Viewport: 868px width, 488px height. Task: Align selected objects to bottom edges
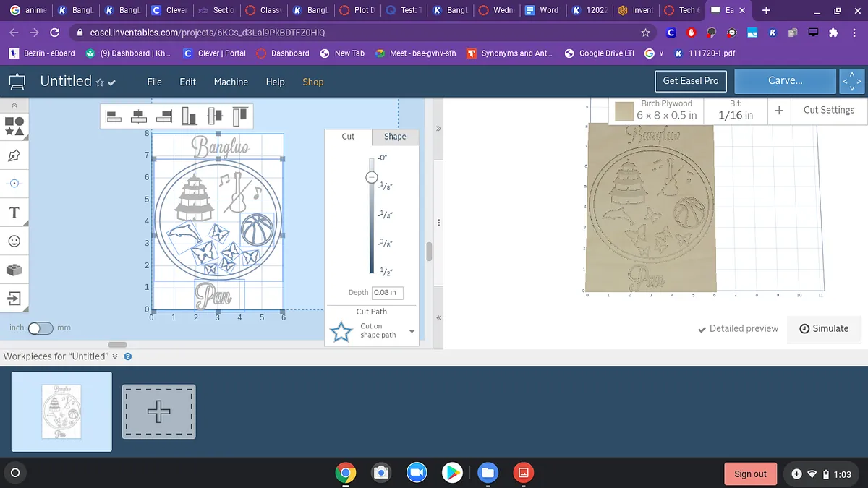click(x=190, y=115)
